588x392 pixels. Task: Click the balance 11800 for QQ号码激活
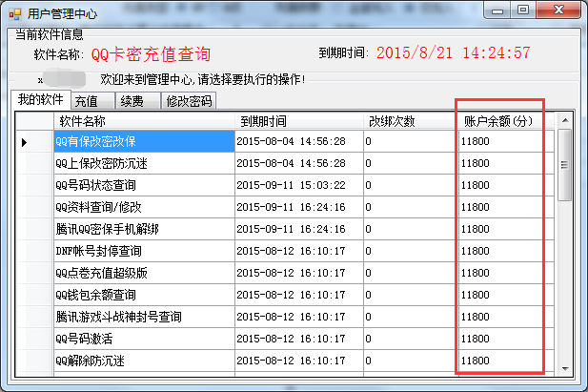click(x=506, y=339)
